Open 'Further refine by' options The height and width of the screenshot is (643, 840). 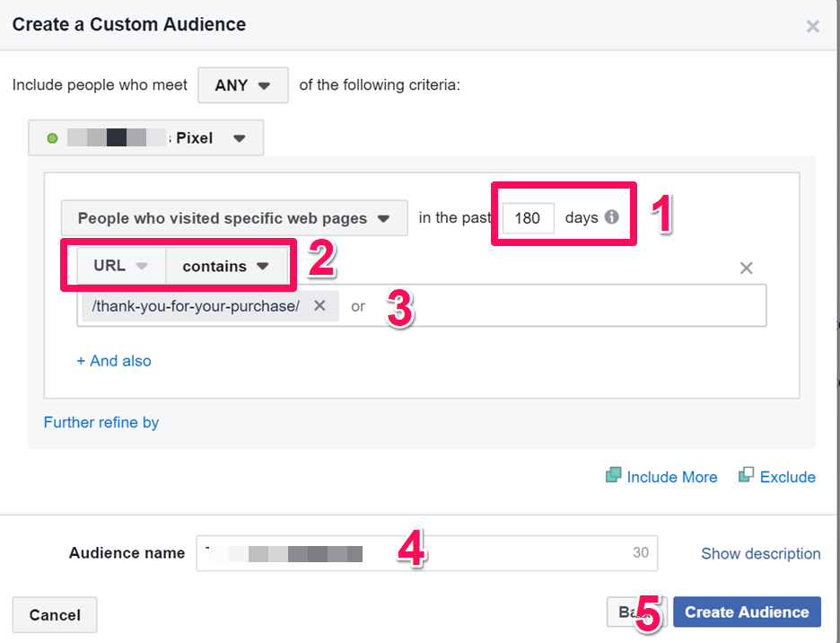coord(101,422)
